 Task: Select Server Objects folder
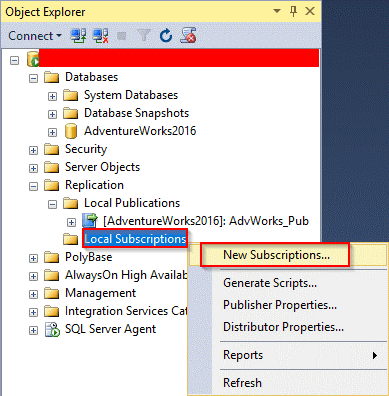point(102,167)
